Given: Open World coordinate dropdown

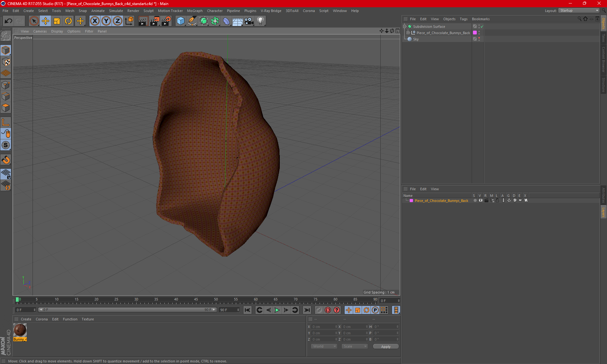Looking at the screenshot, I should click(x=324, y=346).
